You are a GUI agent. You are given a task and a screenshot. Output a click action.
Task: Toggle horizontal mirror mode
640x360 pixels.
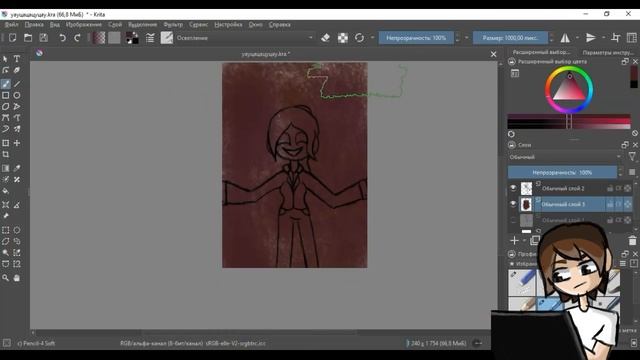565,38
